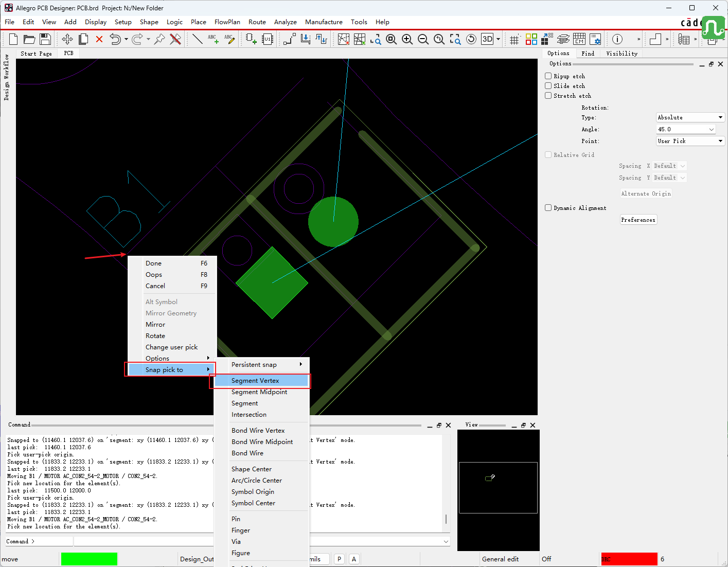Image resolution: width=728 pixels, height=567 pixels.
Task: Click the General edit mode status field
Action: pyautogui.click(x=500, y=559)
